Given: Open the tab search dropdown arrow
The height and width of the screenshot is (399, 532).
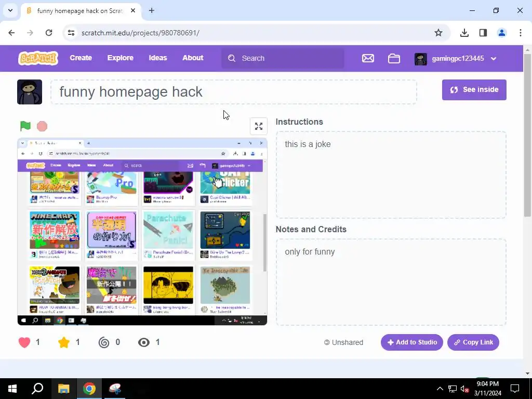Looking at the screenshot, I should tap(10, 10).
